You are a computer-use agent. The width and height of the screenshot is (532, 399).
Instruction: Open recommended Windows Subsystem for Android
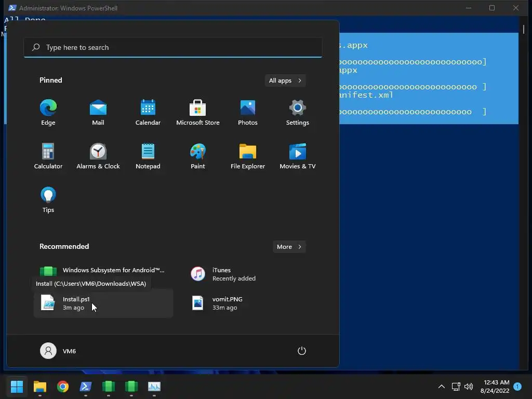click(x=103, y=271)
